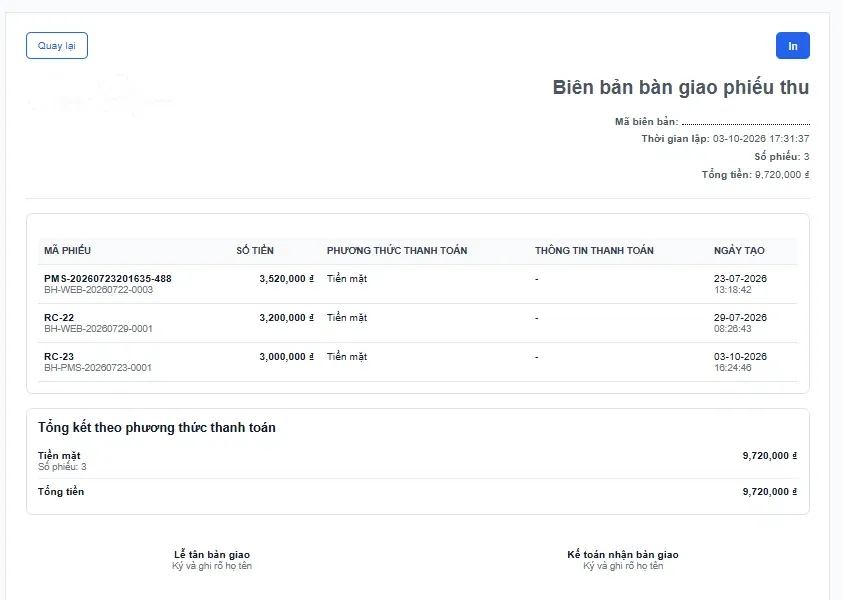Click the Kế toán nhận bàn giao signature area
The height and width of the screenshot is (600, 843).
[x=623, y=560]
